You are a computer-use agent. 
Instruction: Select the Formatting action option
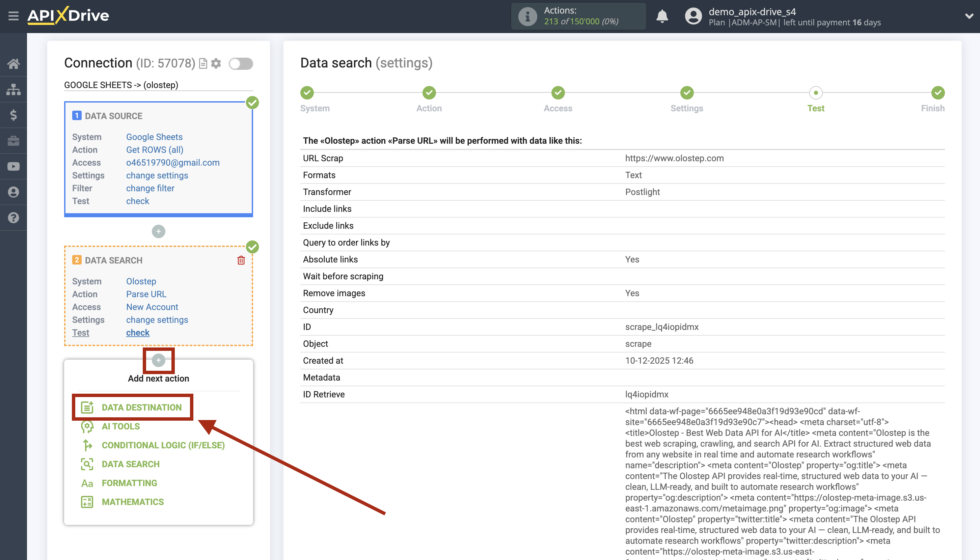tap(129, 483)
